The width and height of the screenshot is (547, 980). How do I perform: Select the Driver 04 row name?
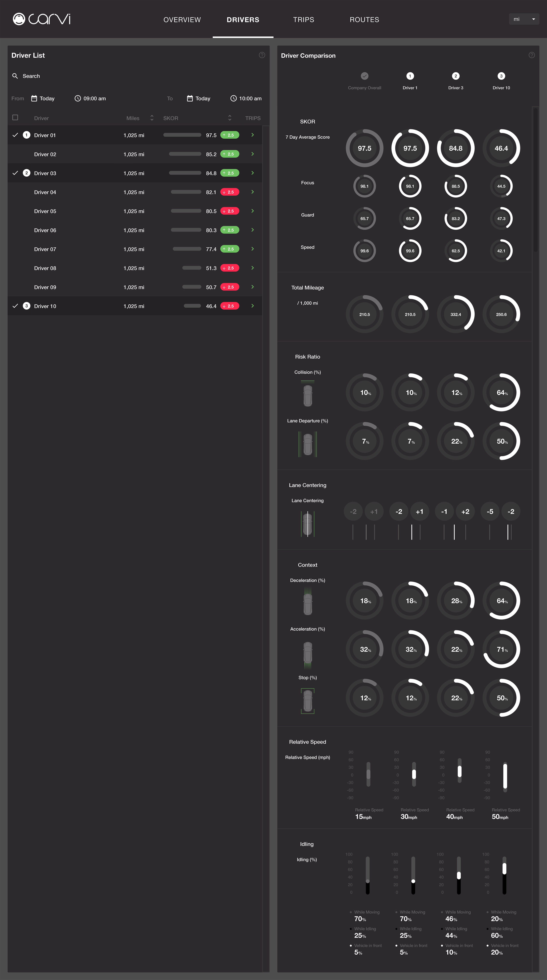pos(45,192)
